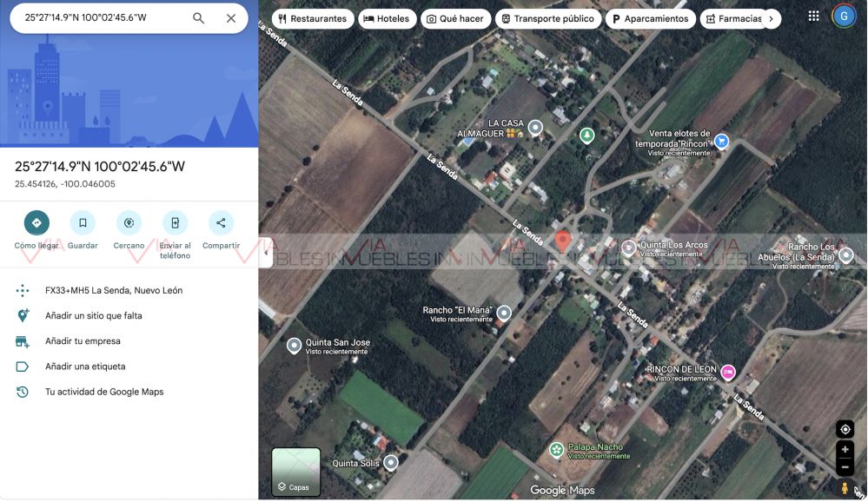Image resolution: width=868 pixels, height=502 pixels.
Task: Select the Hoteles category chip
Action: click(x=387, y=18)
